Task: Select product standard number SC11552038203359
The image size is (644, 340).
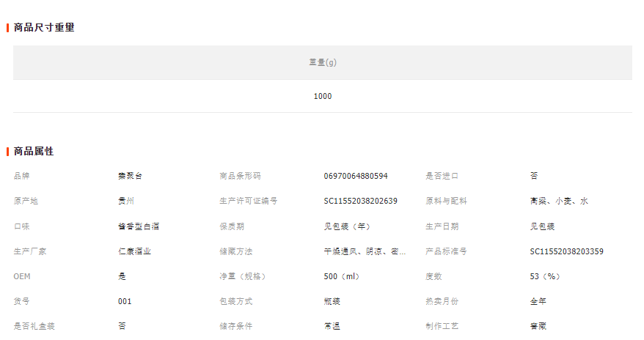Action: [566, 251]
